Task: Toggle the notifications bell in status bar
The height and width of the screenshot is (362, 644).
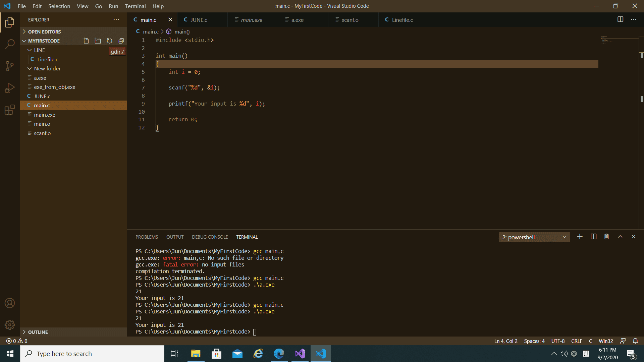Action: coord(635,341)
